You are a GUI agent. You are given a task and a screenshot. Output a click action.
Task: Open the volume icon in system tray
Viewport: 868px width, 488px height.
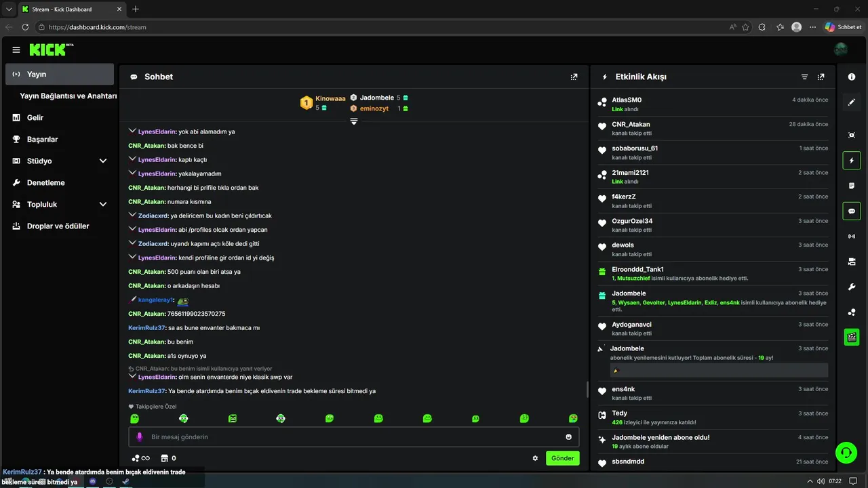click(819, 481)
